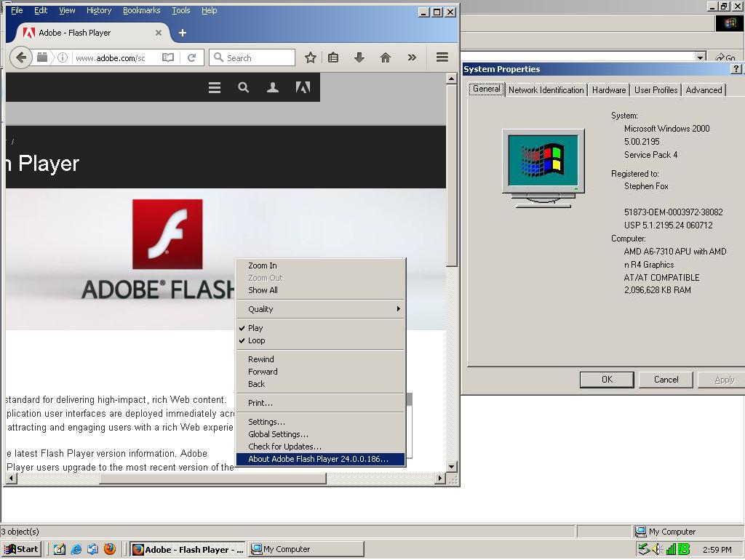Open the Bookmarks menu
The image size is (745, 560).
(142, 10)
